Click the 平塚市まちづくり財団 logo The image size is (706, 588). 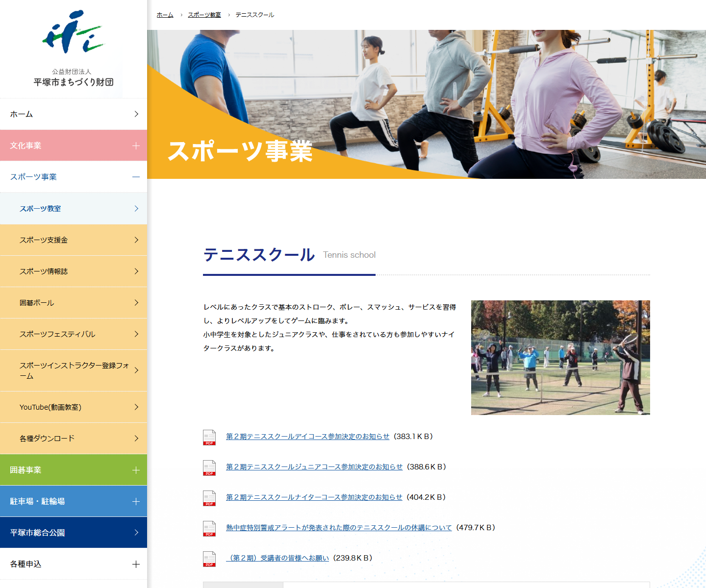[x=73, y=49]
